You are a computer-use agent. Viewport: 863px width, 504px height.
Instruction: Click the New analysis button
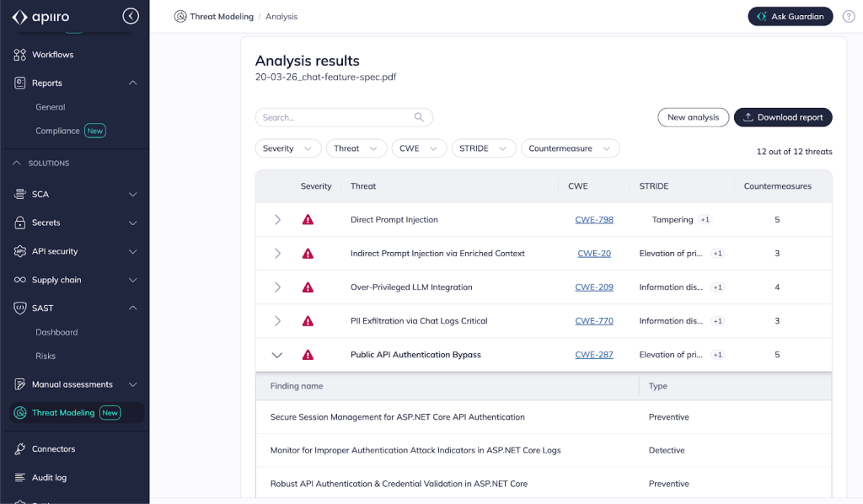click(x=693, y=117)
